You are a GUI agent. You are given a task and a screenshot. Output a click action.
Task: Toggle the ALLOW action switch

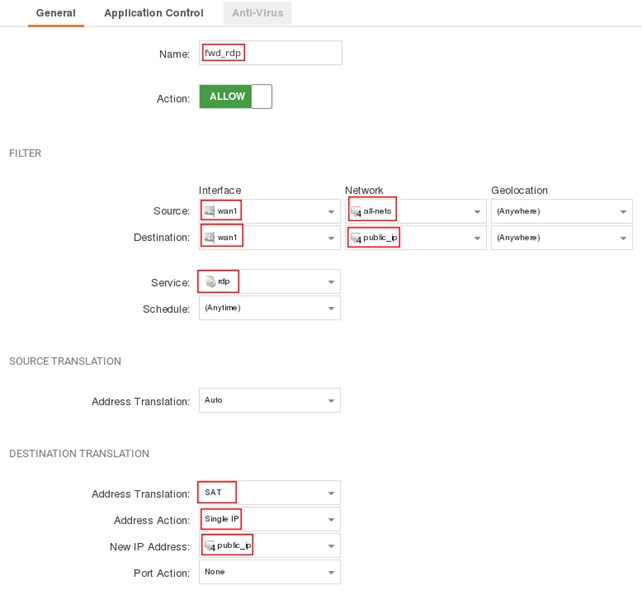coord(235,97)
